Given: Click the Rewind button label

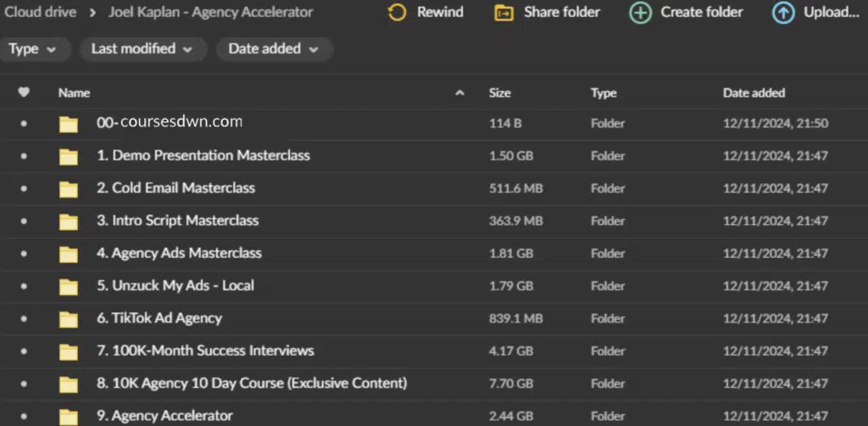Looking at the screenshot, I should (440, 12).
